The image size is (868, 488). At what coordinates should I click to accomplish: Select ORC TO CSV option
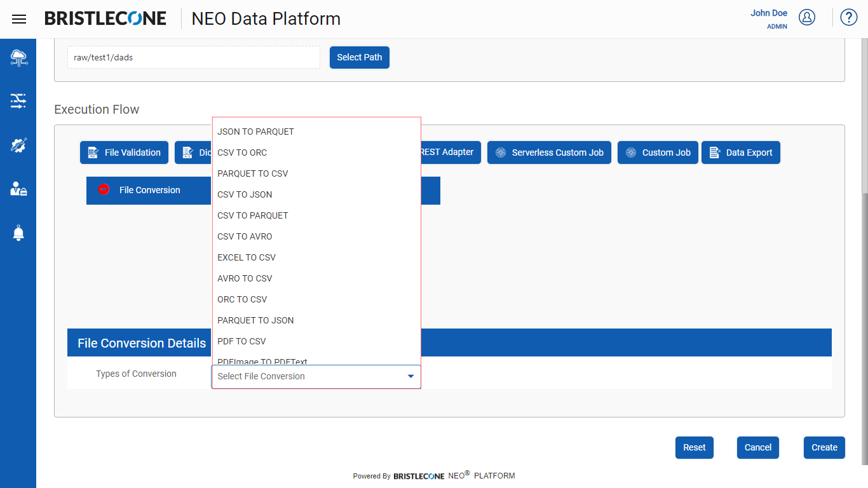click(316, 299)
